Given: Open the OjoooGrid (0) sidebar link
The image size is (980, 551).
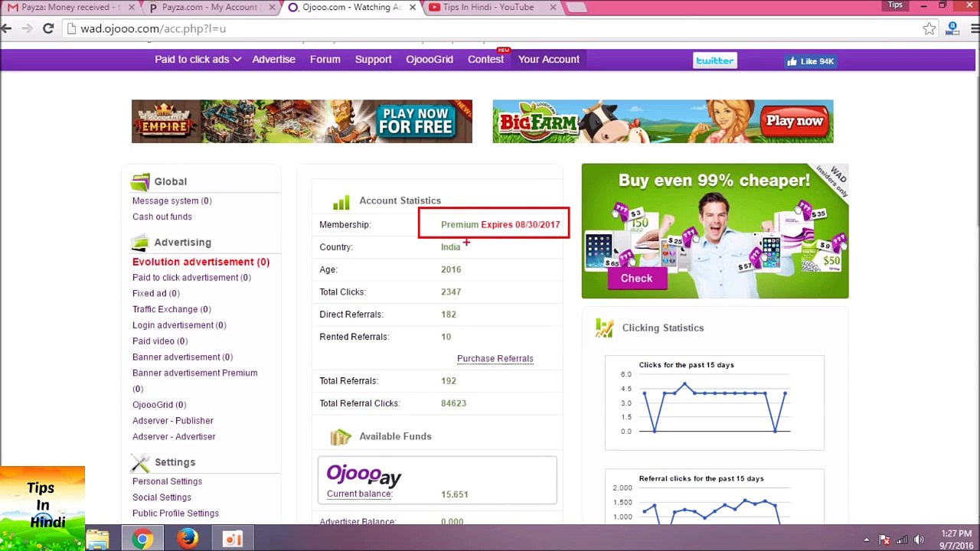Looking at the screenshot, I should pyautogui.click(x=159, y=405).
